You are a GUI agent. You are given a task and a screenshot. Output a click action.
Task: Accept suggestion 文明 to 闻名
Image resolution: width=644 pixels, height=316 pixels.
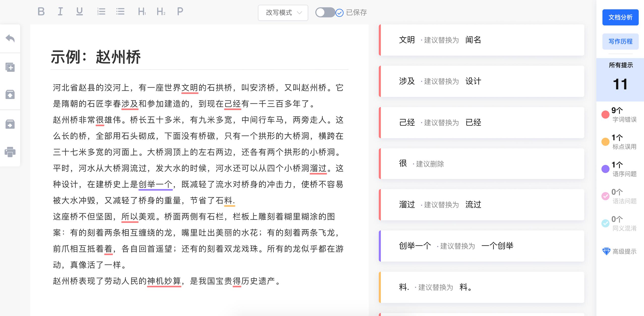pos(481,40)
